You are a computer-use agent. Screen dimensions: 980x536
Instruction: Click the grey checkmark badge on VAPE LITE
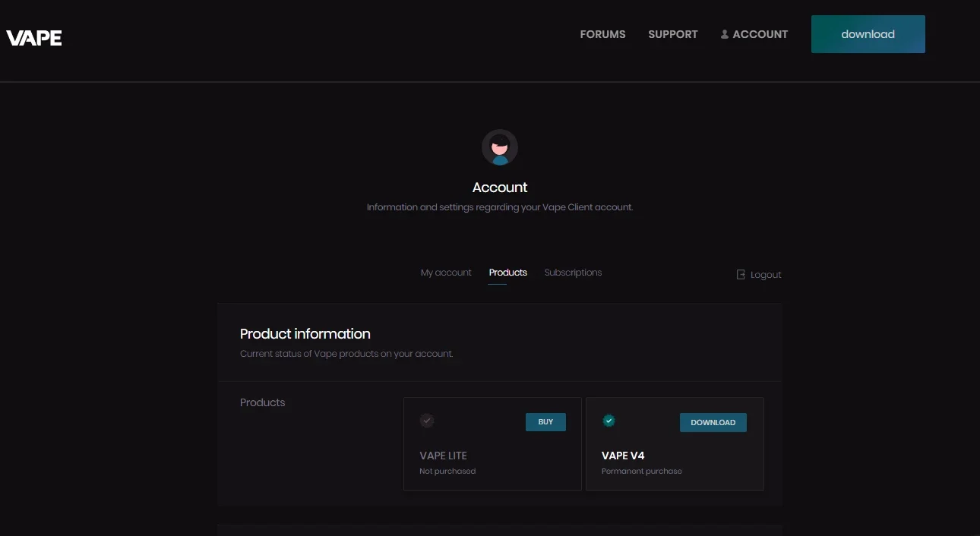[427, 421]
